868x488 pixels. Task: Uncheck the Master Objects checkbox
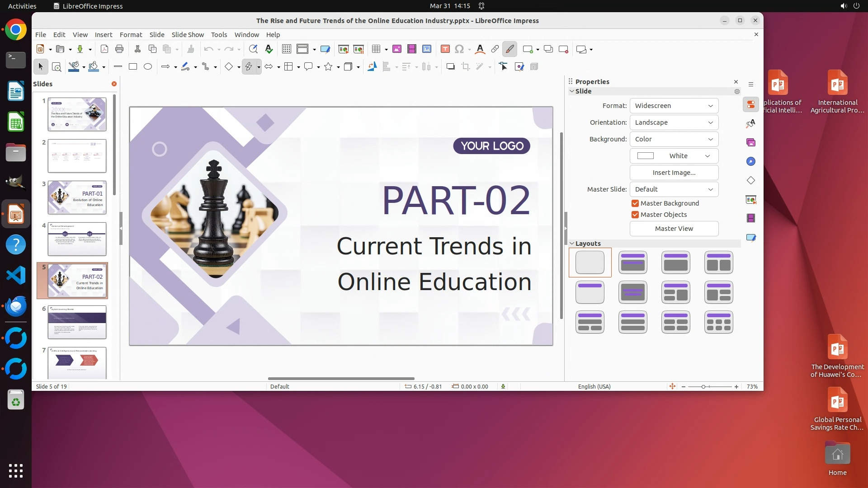click(635, 215)
